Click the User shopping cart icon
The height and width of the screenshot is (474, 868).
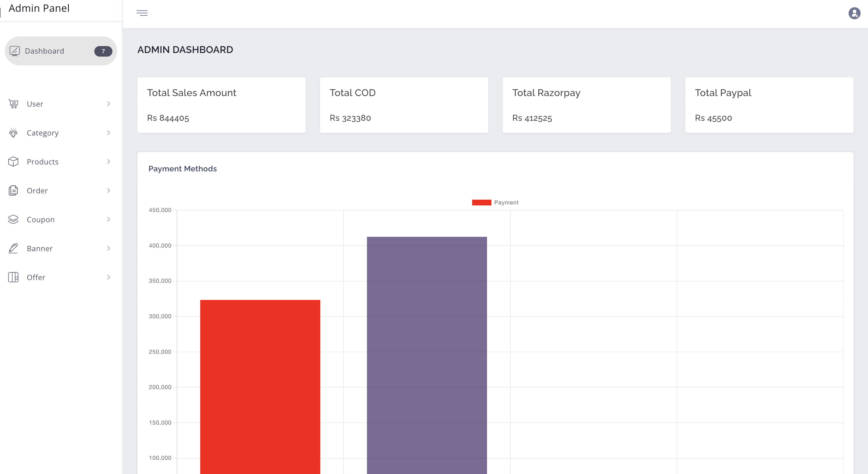point(13,104)
